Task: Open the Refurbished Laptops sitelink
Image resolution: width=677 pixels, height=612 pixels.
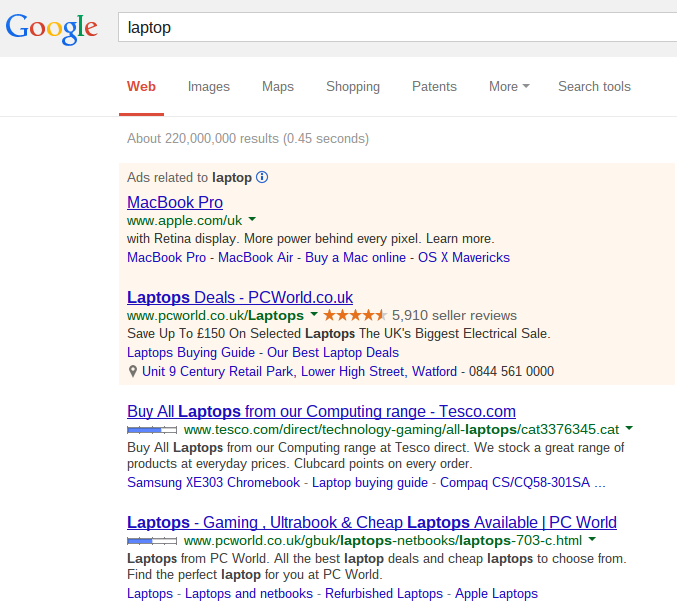Action: pyautogui.click(x=384, y=593)
